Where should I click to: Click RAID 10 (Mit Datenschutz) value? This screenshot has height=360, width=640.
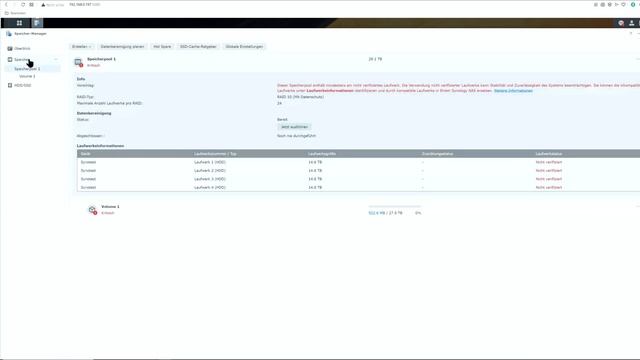tap(300, 97)
